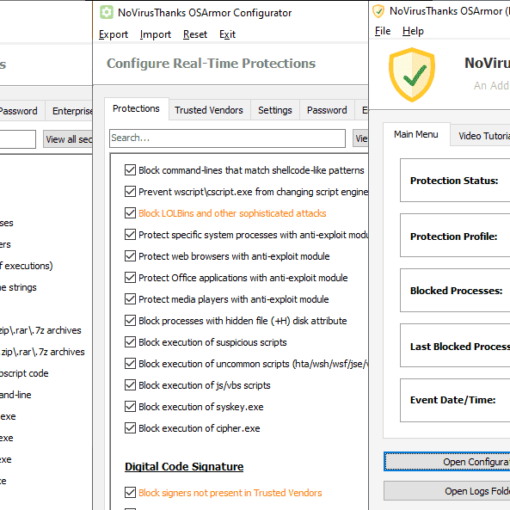Open the Import menu in Configurator
The image size is (510, 510).
[x=155, y=34]
